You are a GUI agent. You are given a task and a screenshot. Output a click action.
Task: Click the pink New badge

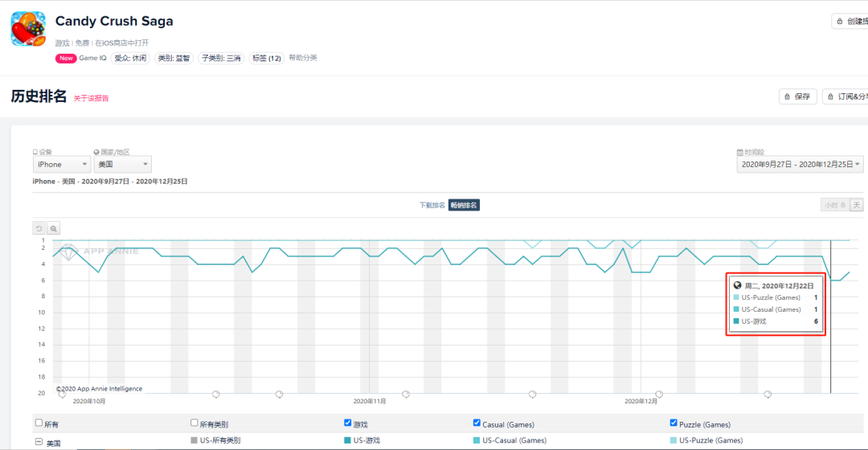(x=66, y=58)
